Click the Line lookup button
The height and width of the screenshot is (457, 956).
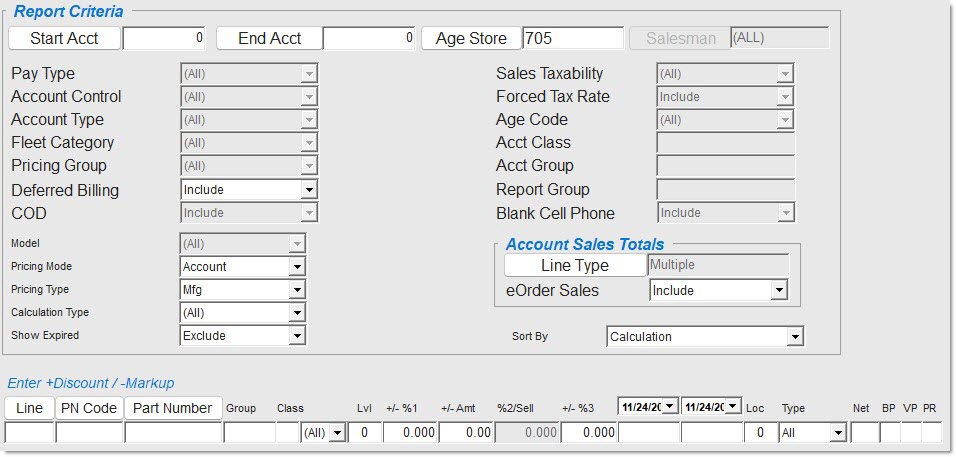point(29,408)
